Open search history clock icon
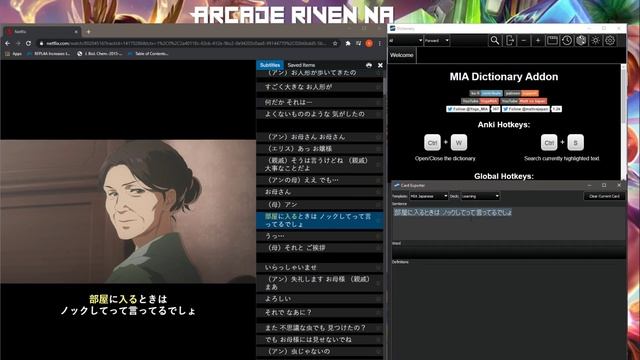Image resolution: width=640 pixels, height=360 pixels. 567,40
